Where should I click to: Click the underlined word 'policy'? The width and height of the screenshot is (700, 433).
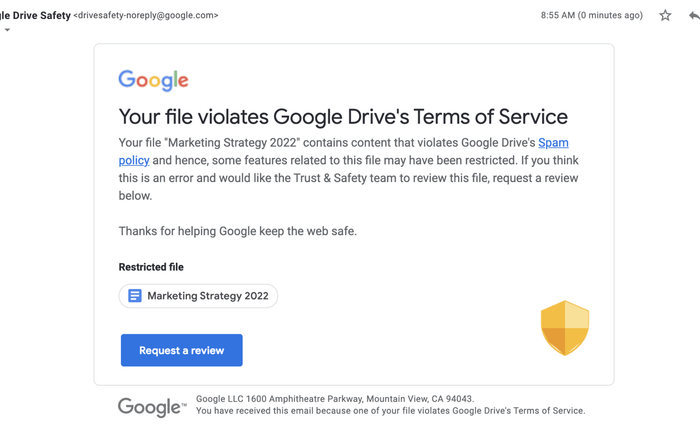click(x=134, y=160)
